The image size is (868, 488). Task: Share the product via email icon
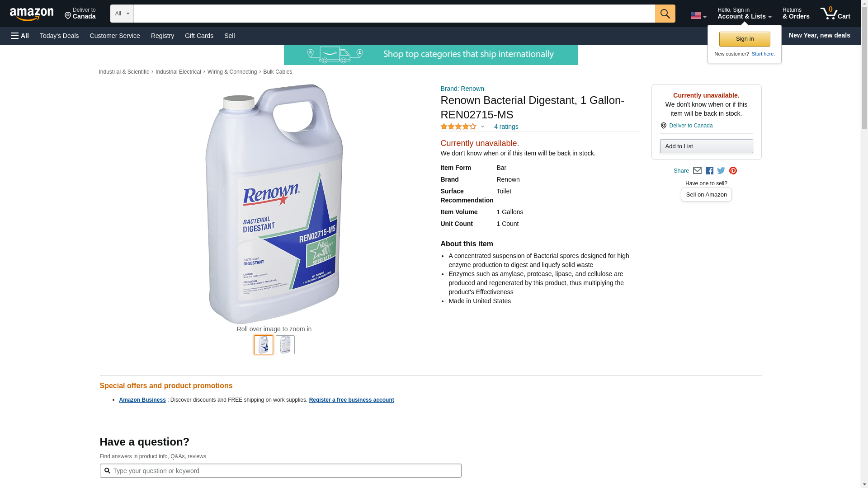(697, 171)
